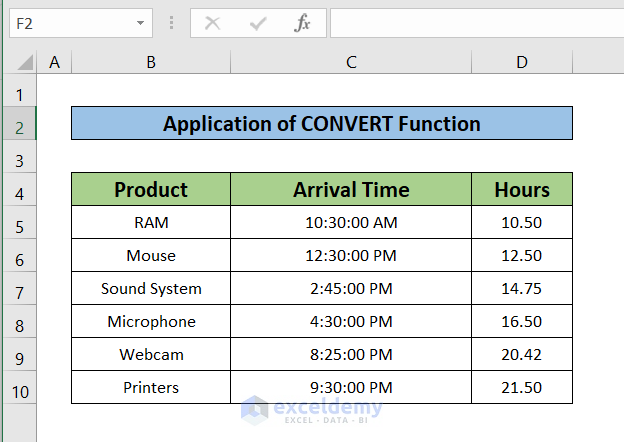Click the 'RAM' cell
624x442 pixels.
pos(151,222)
